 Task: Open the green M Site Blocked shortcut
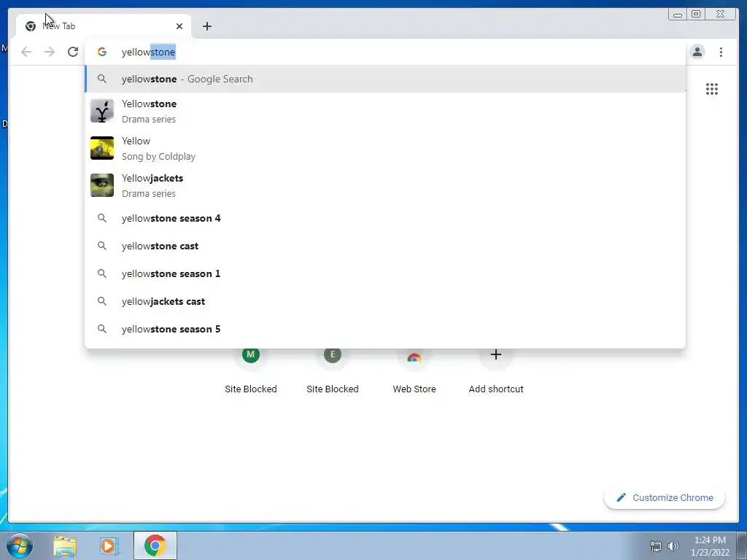pos(251,371)
